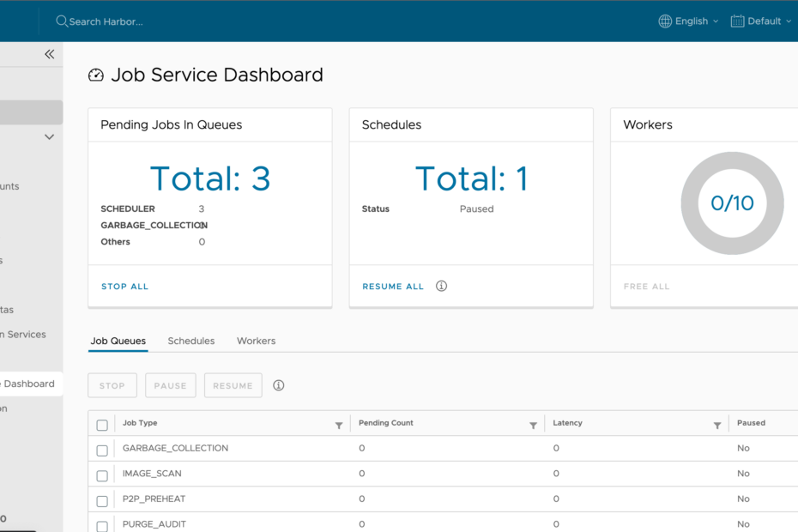
Task: Click the 0/10 workers donut chart
Action: (732, 203)
